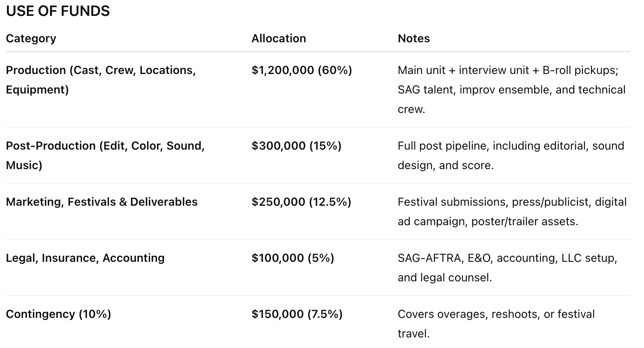
Task: Click the $100,000 (5%) allocation
Action: (292, 258)
